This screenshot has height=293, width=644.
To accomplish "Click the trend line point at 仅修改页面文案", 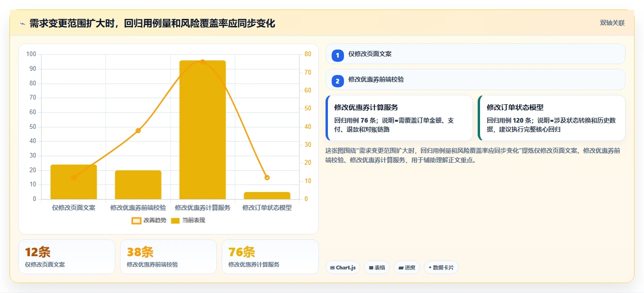I will [73, 177].
